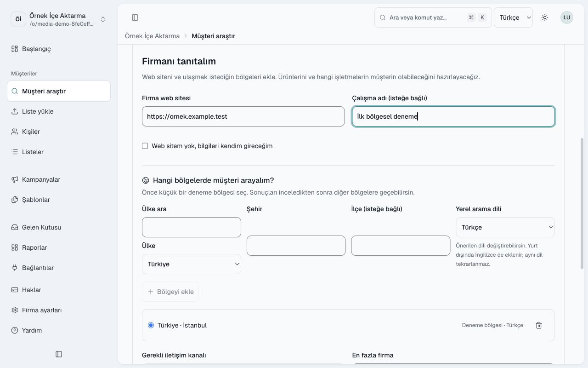Expand the Örnek İçe Aktarma workspace switcher
The width and height of the screenshot is (588, 368).
tap(59, 19)
